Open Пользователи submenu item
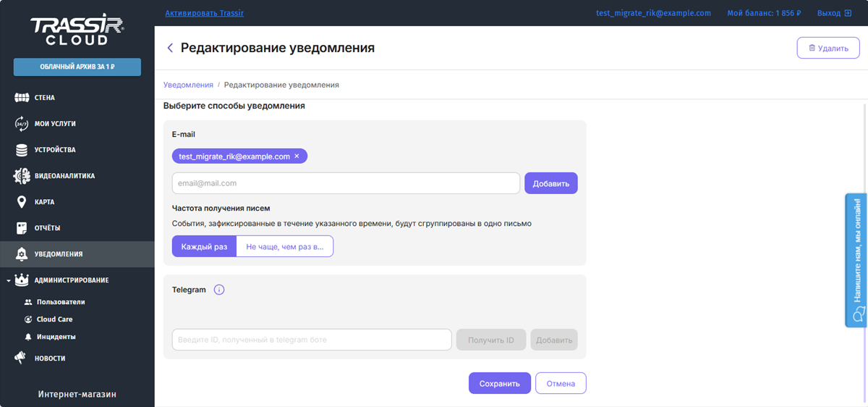Image resolution: width=868 pixels, height=407 pixels. tap(60, 302)
